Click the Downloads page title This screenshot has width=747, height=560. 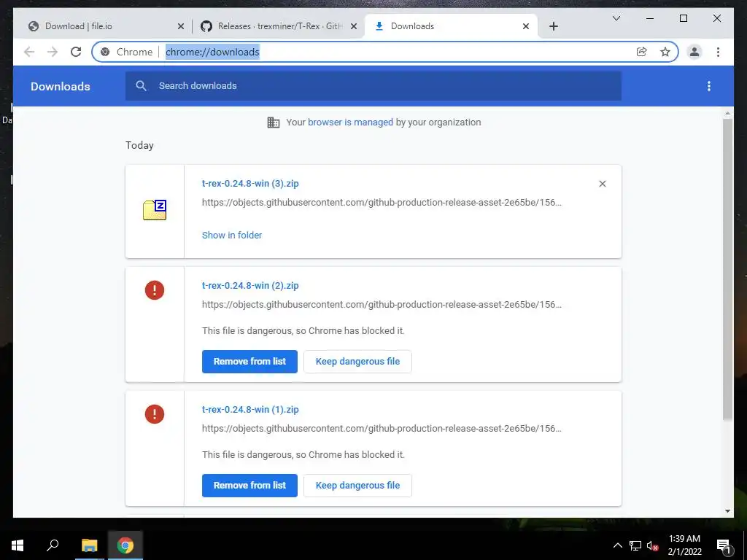click(x=61, y=86)
